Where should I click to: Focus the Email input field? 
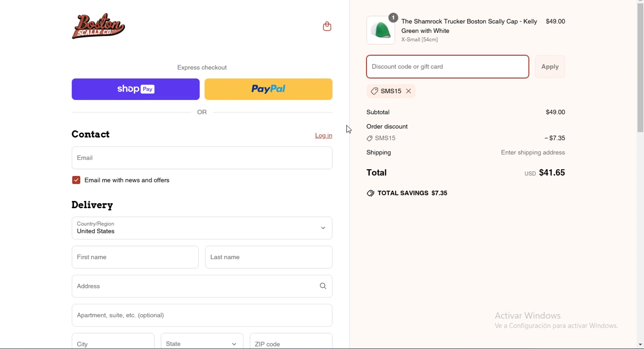pyautogui.click(x=202, y=158)
